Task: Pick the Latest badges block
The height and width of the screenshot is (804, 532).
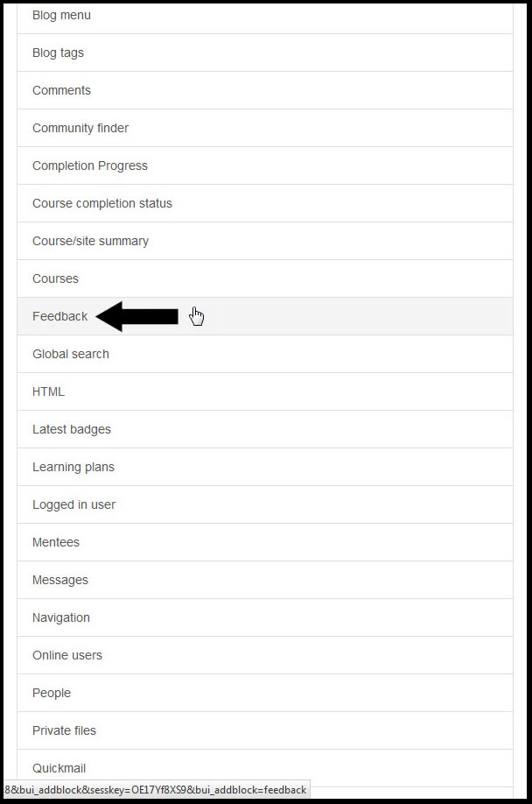Action: (265, 430)
